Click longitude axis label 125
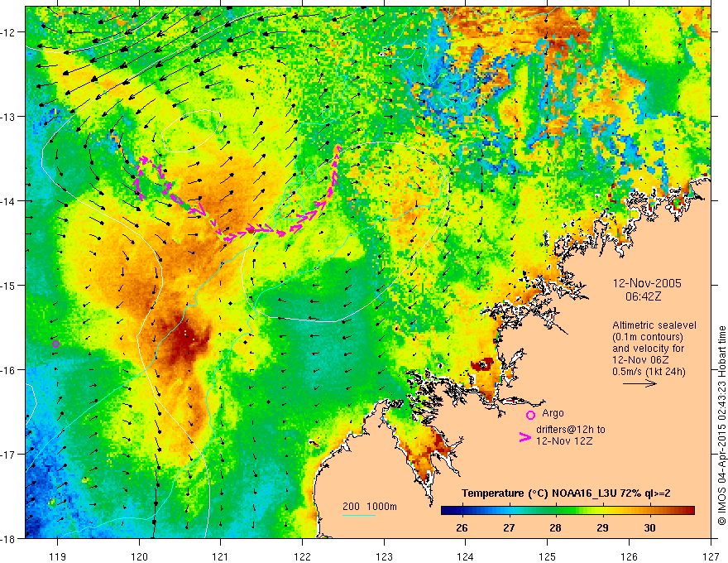 point(548,556)
